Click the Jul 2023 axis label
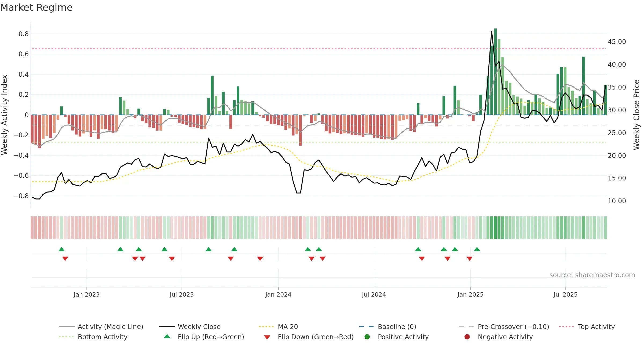644x362 pixels. [x=182, y=294]
